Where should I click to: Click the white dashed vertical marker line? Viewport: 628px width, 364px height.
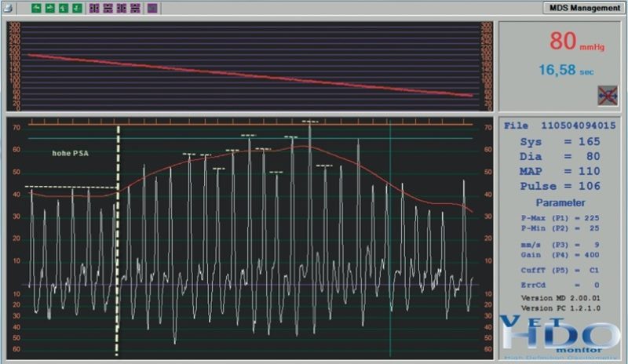point(119,235)
